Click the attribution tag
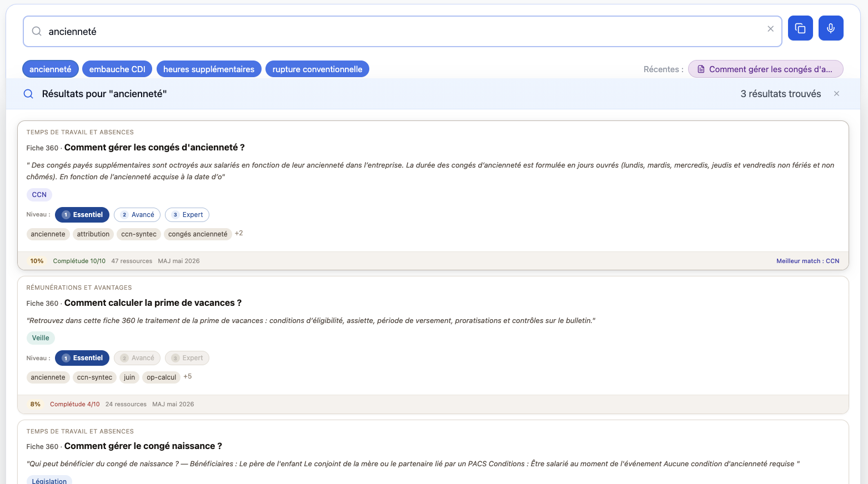The image size is (868, 484). [93, 234]
